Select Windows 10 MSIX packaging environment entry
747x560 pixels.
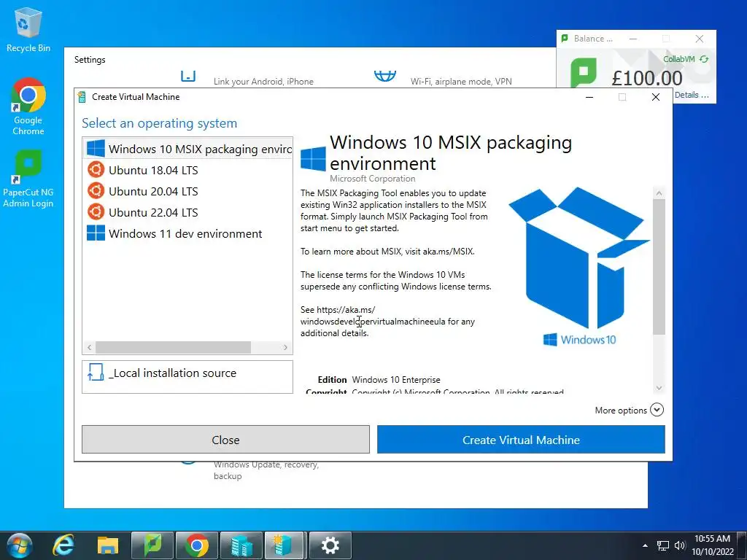(x=187, y=149)
